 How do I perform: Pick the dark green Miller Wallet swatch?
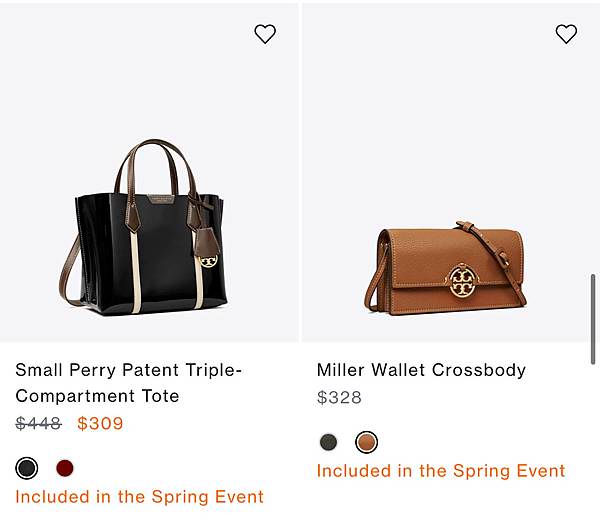[328, 442]
